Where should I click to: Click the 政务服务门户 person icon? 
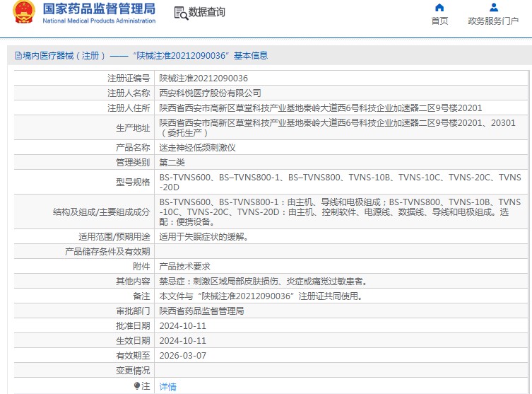tap(493, 8)
